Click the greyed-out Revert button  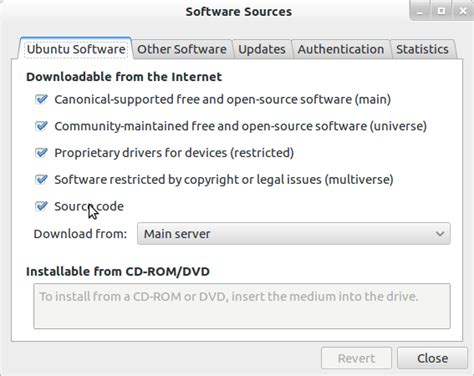(356, 358)
